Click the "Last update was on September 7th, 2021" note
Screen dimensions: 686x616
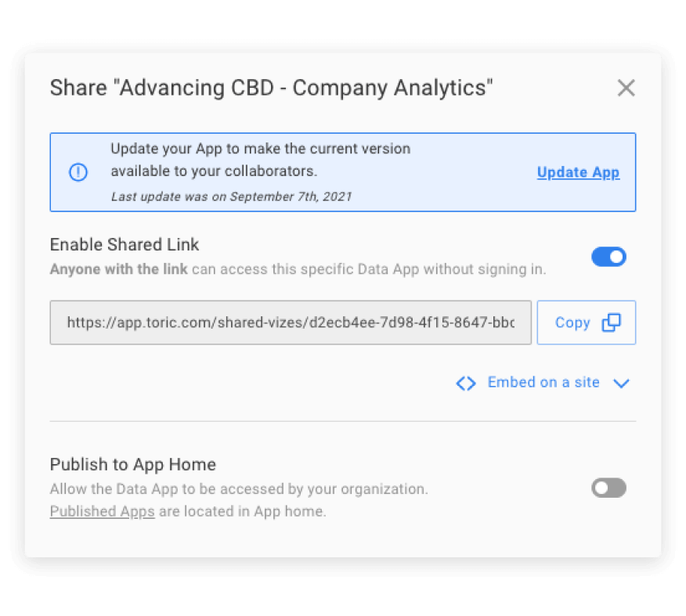click(x=231, y=196)
